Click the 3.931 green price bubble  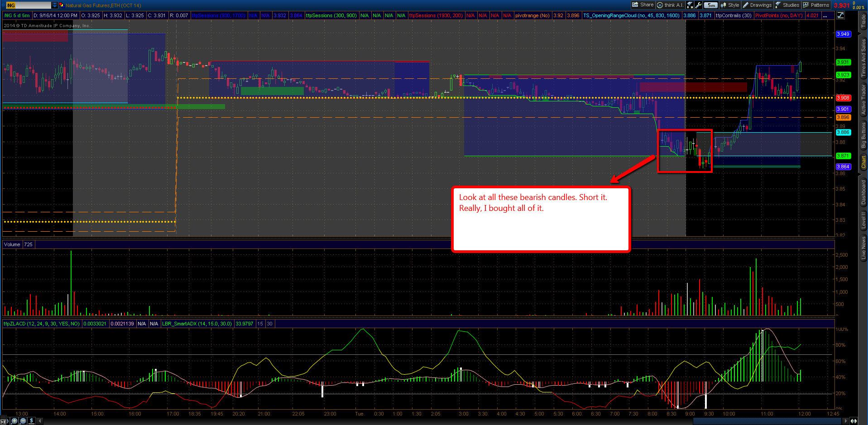pyautogui.click(x=843, y=62)
